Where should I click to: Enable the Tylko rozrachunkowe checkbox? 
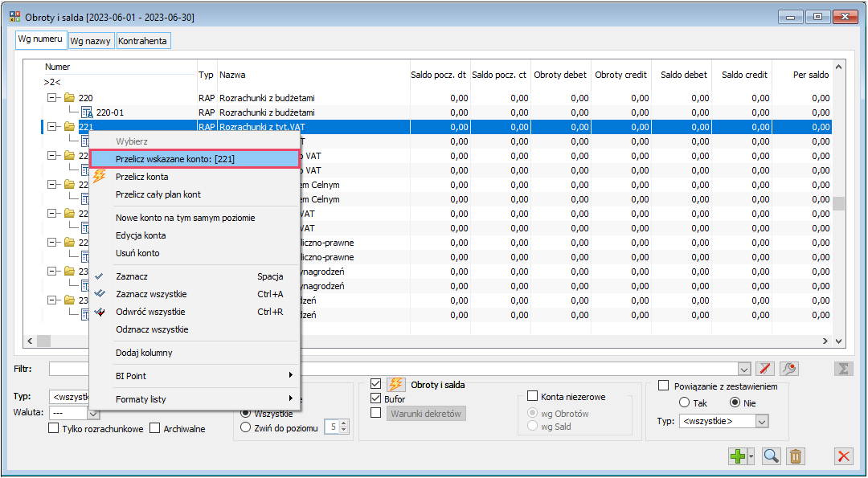[x=54, y=428]
